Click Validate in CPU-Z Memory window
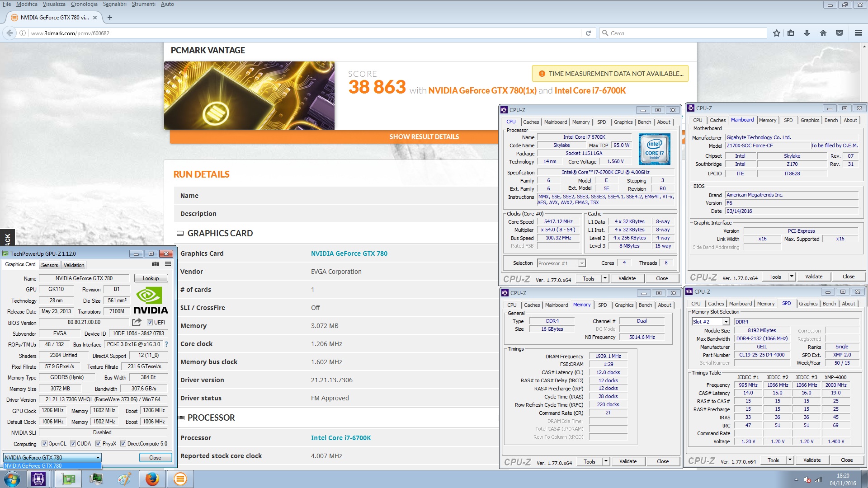 628,461
